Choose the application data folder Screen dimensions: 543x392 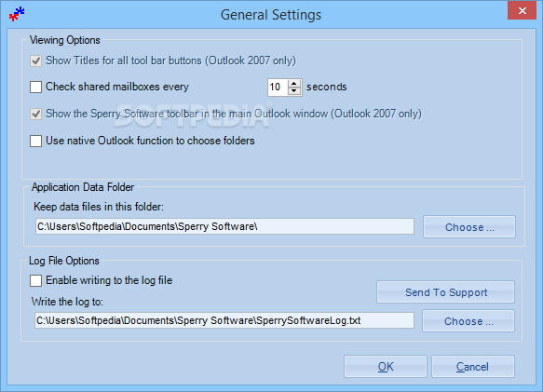tap(469, 227)
